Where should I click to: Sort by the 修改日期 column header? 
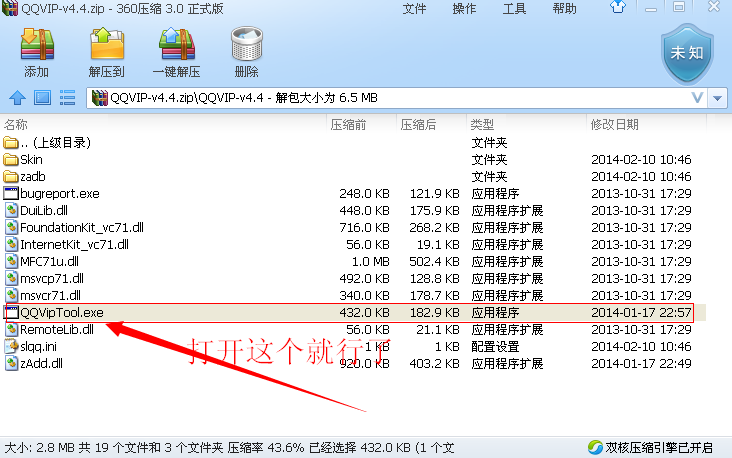coord(614,125)
